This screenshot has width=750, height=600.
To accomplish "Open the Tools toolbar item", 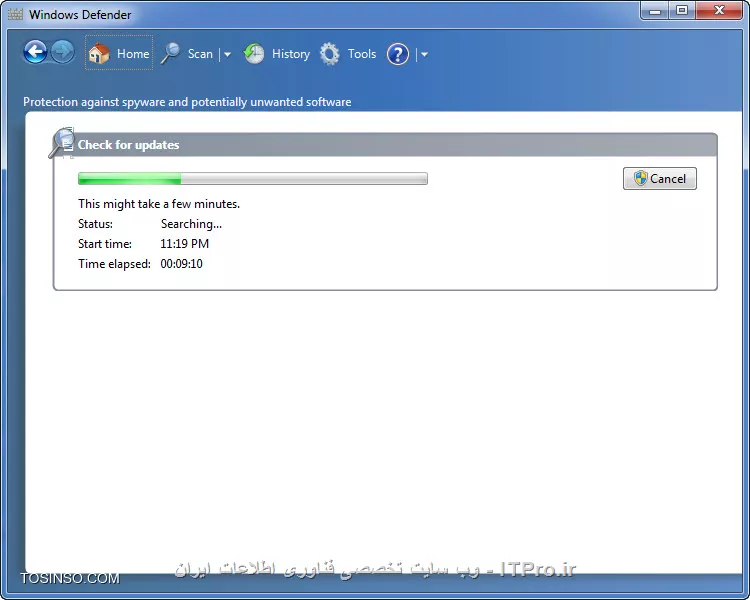I will pos(362,54).
